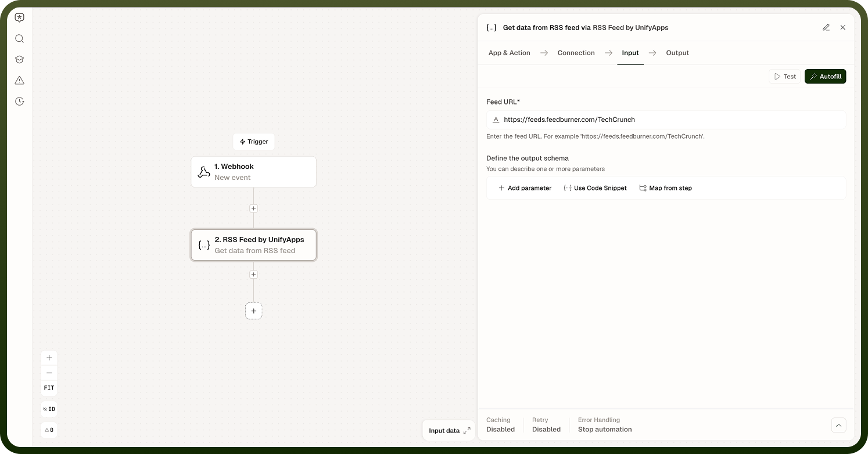
Task: Toggle the Caching Disabled setting
Action: (500, 425)
